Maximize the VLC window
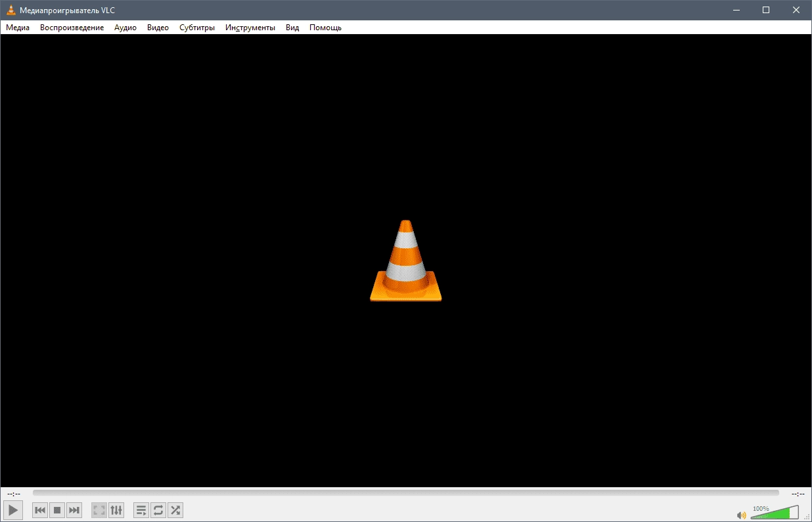This screenshot has height=522, width=812. [x=766, y=10]
